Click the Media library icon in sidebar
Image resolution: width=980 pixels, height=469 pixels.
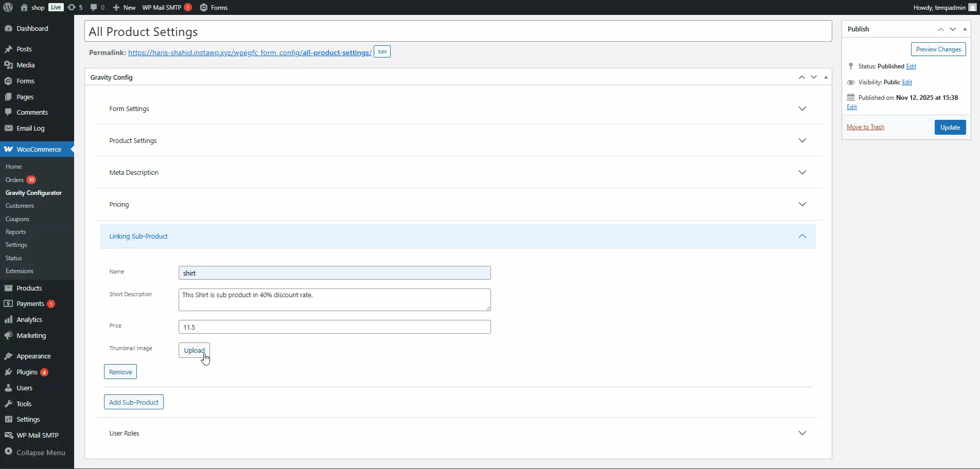8,65
